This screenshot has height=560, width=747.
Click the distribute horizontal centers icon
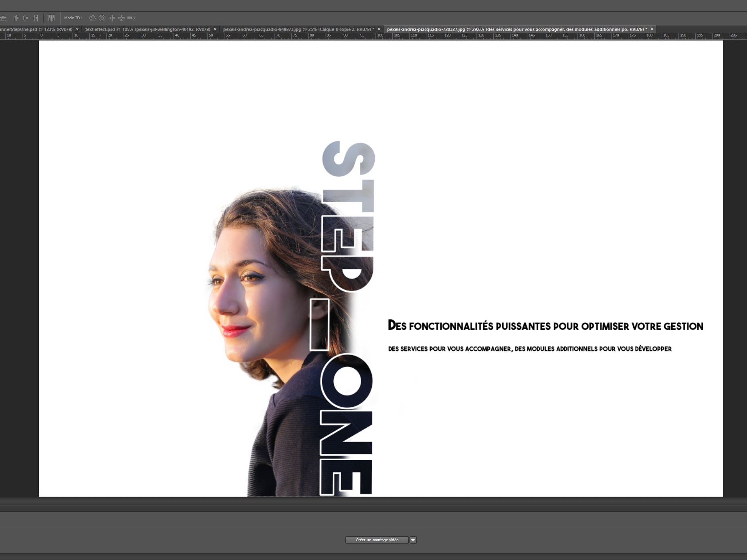point(26,18)
